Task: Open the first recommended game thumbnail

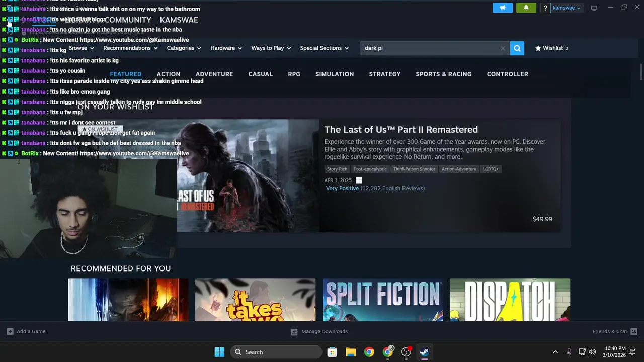Action: pyautogui.click(x=128, y=300)
